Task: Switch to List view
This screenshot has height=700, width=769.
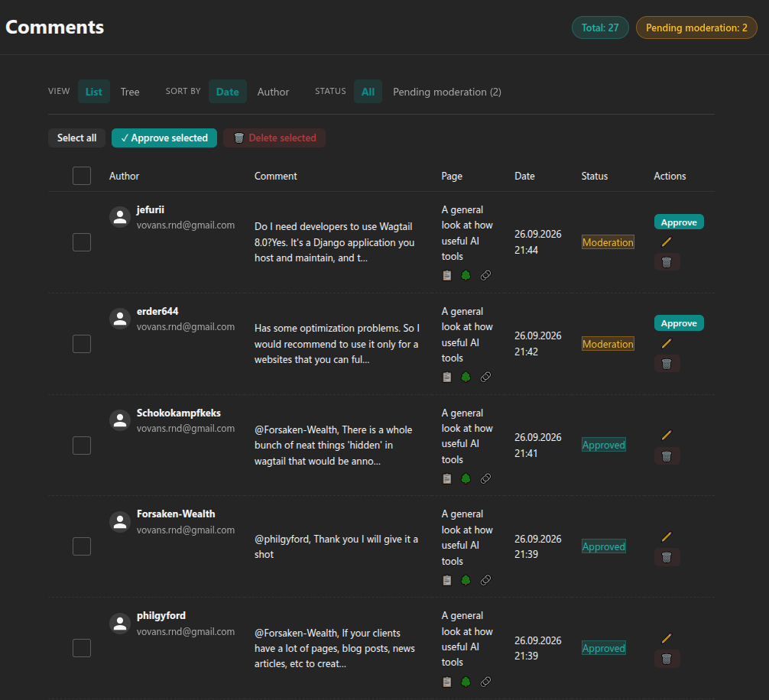Action: point(94,92)
